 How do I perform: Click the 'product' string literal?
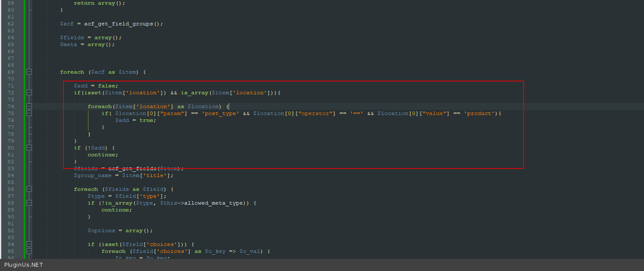click(x=479, y=113)
